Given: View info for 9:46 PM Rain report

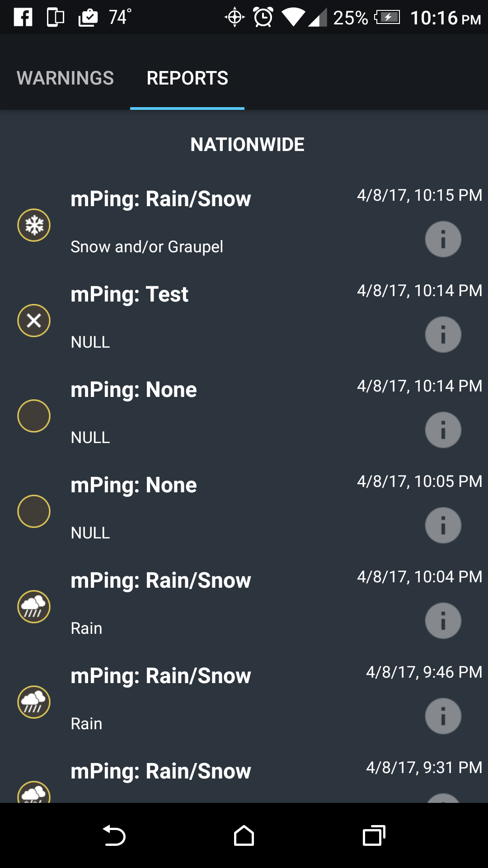Looking at the screenshot, I should (443, 716).
